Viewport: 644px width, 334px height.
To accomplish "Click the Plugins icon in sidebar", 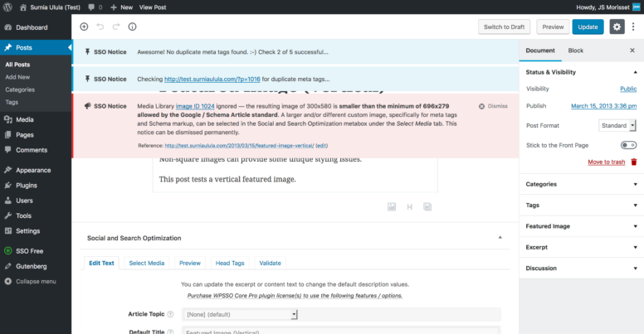I will coord(7,185).
